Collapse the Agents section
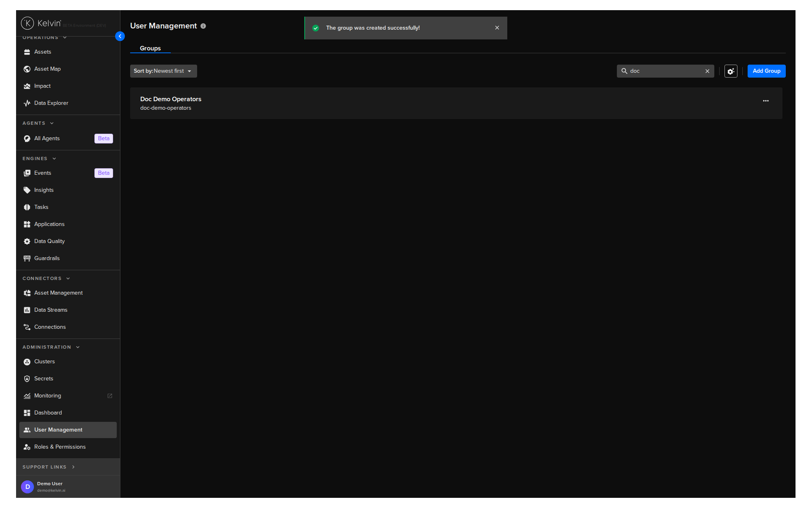This screenshot has height=508, width=812. point(38,123)
